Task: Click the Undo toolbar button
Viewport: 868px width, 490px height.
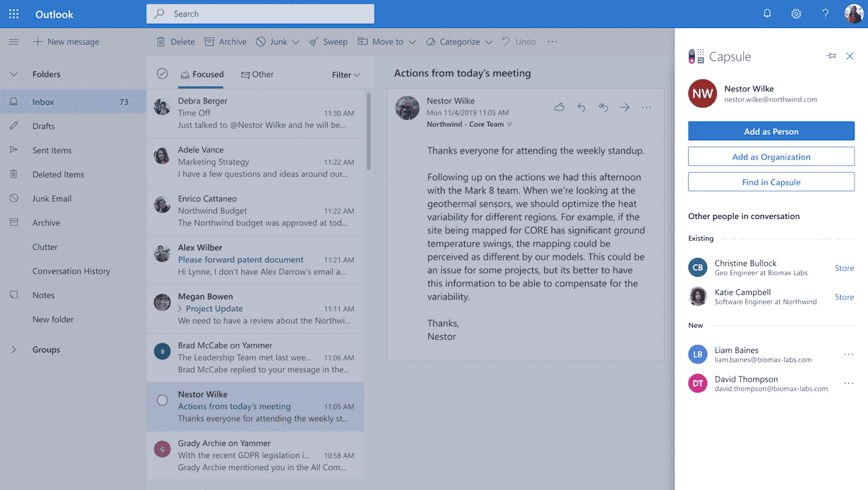Action: point(519,41)
